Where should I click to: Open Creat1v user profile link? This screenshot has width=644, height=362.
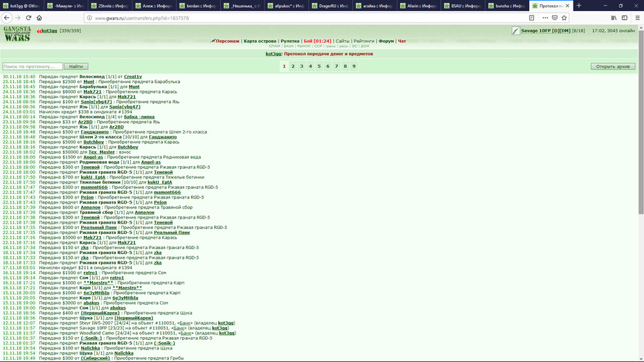[133, 77]
